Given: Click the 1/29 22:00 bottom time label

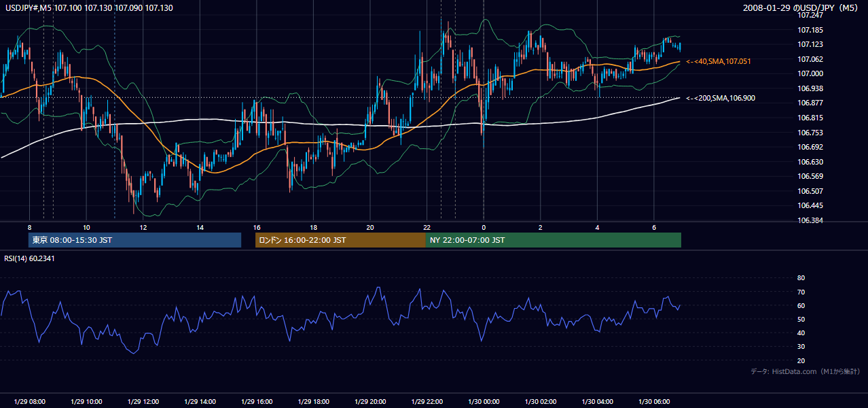Looking at the screenshot, I should [x=427, y=402].
